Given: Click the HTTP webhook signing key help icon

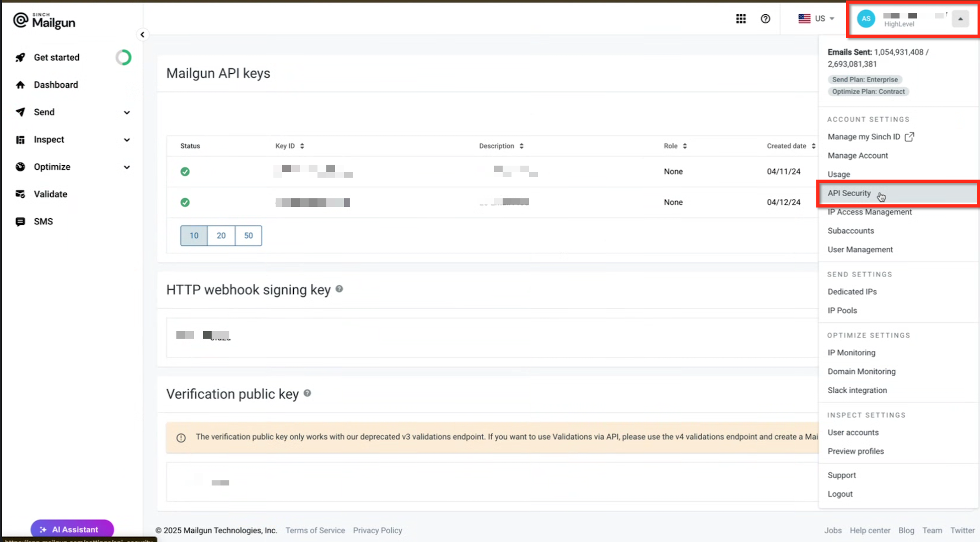Looking at the screenshot, I should tap(339, 289).
